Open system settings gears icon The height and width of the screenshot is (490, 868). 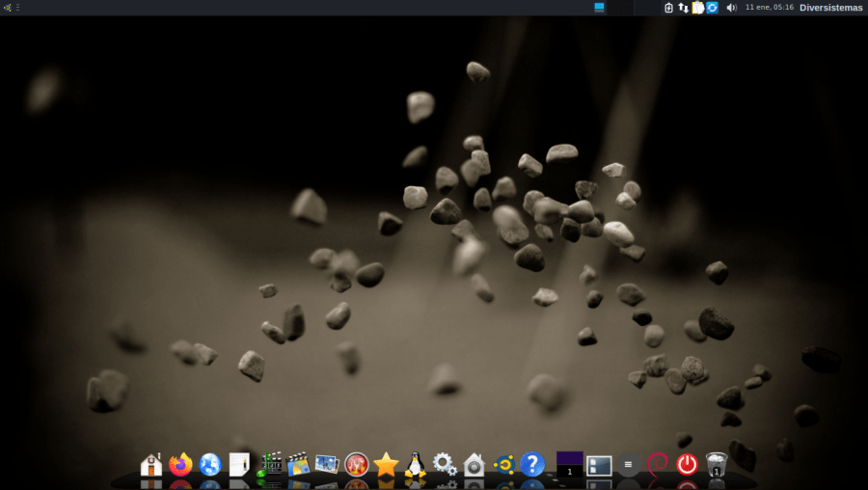[445, 465]
